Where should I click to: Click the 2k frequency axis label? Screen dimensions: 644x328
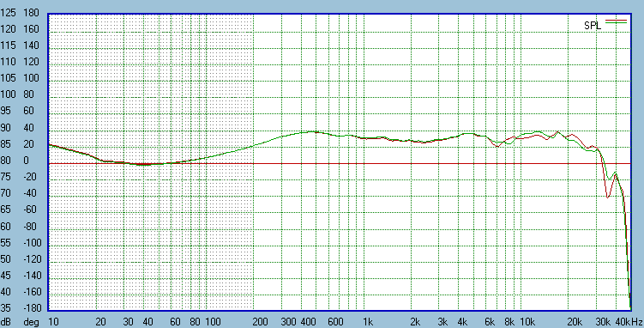point(415,321)
